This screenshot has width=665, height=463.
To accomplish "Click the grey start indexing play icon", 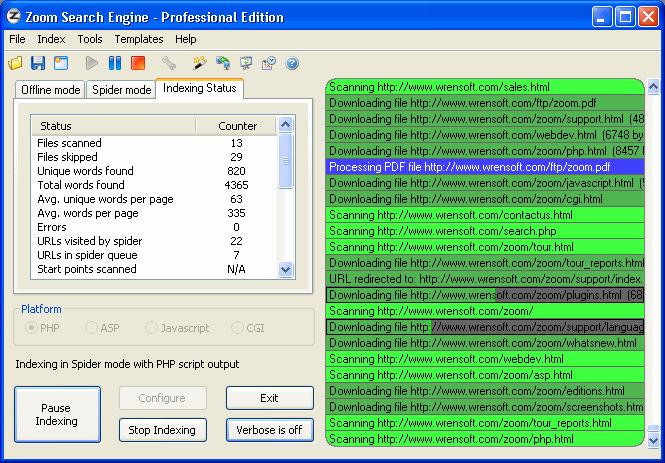I will tap(92, 64).
